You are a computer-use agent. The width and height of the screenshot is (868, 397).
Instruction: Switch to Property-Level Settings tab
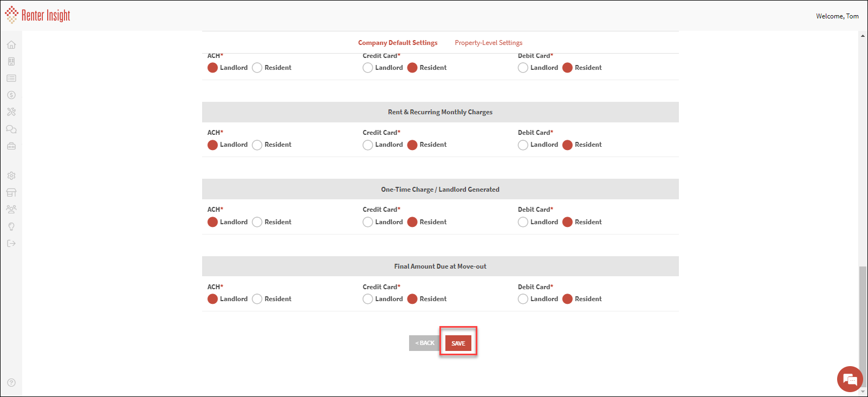pos(489,43)
